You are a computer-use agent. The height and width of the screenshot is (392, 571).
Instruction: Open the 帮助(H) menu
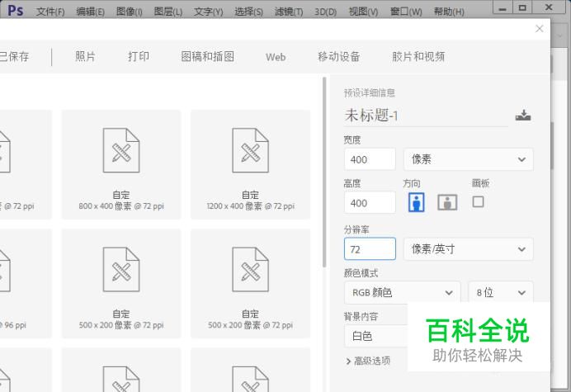449,12
